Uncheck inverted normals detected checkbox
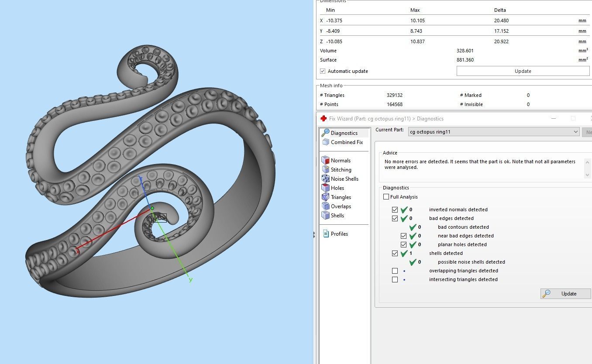The height and width of the screenshot is (364, 592). click(x=395, y=209)
